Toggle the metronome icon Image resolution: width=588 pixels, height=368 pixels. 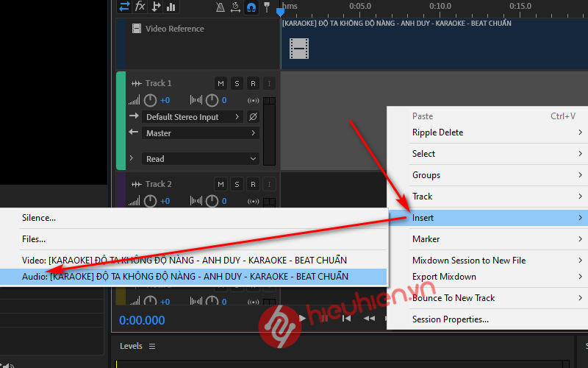220,7
